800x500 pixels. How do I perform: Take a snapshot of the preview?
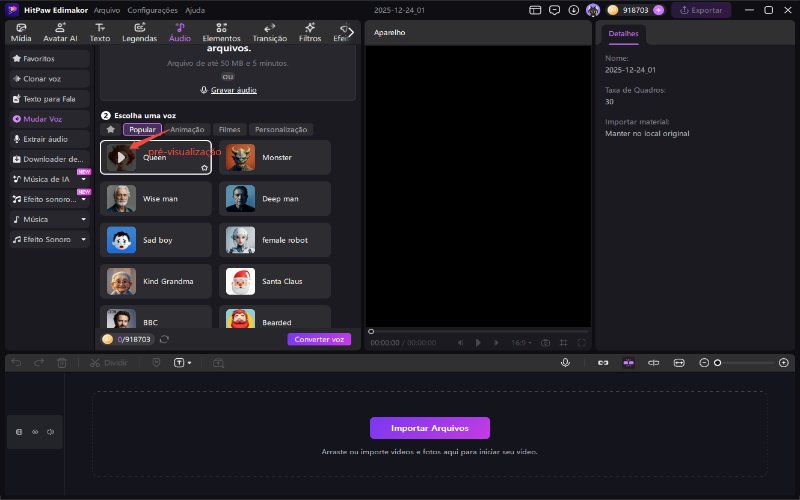(545, 343)
